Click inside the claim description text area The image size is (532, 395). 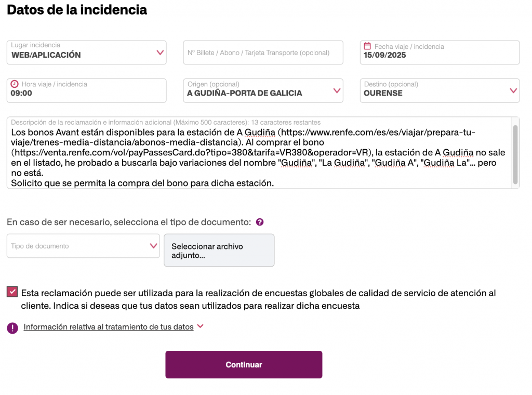click(x=260, y=156)
